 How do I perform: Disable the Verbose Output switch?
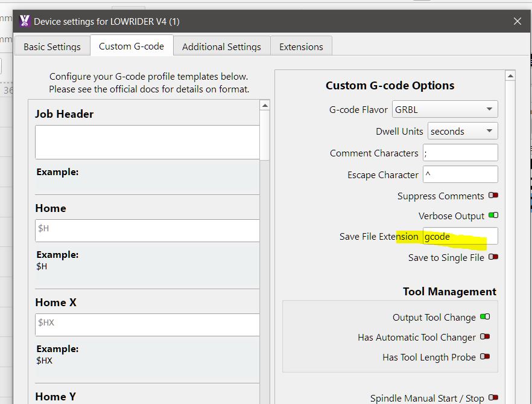[x=493, y=215]
